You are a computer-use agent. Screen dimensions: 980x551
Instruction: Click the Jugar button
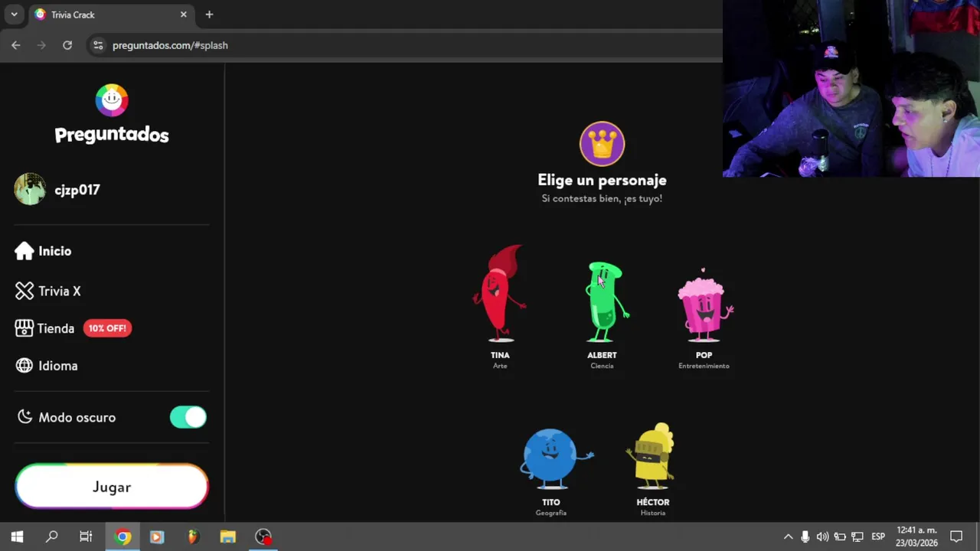pyautogui.click(x=112, y=487)
